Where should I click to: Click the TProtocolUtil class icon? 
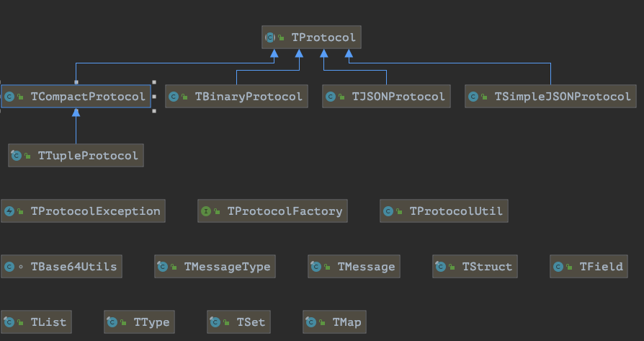pos(388,211)
